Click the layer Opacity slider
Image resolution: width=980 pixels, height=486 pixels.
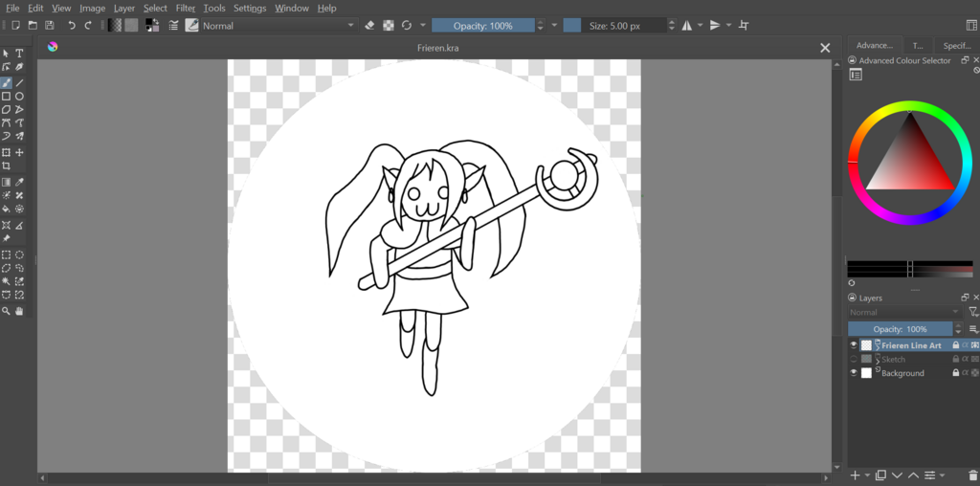click(x=900, y=329)
